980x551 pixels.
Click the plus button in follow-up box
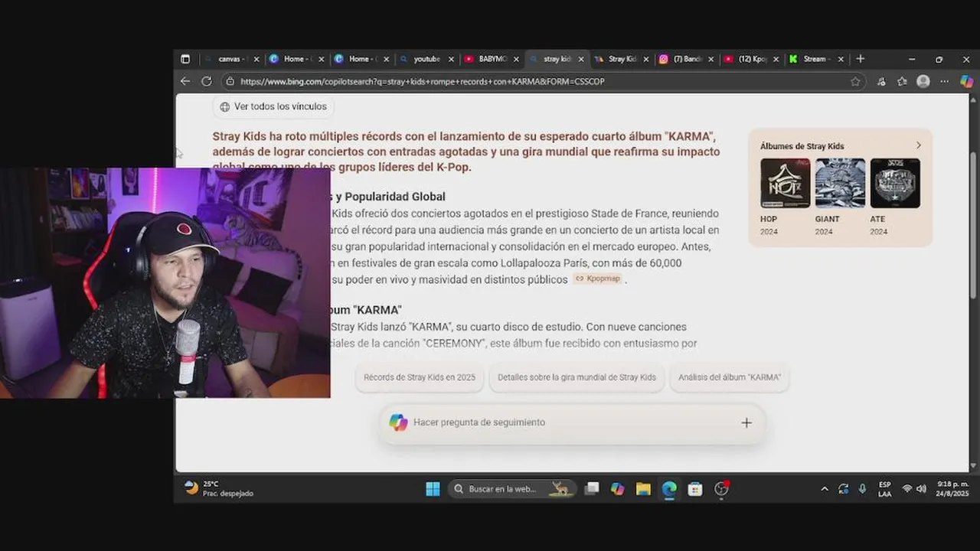tap(746, 422)
